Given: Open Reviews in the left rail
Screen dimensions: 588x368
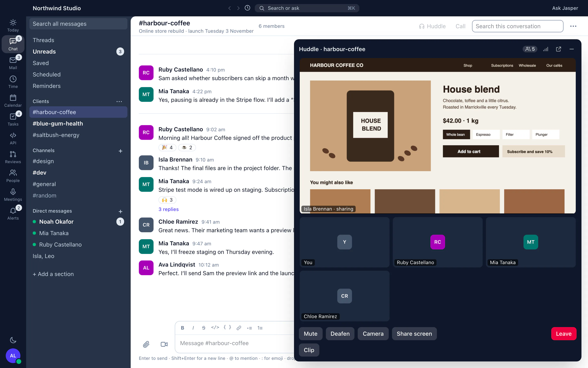Looking at the screenshot, I should [x=13, y=157].
